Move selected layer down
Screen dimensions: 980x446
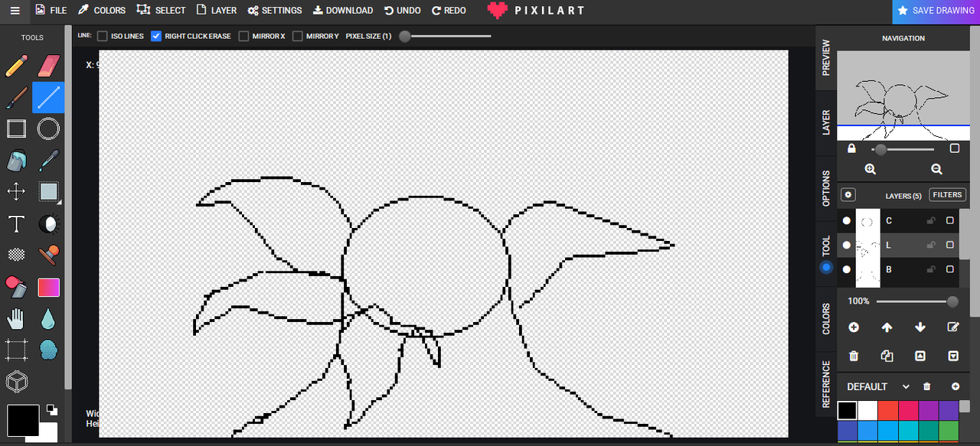tap(920, 327)
